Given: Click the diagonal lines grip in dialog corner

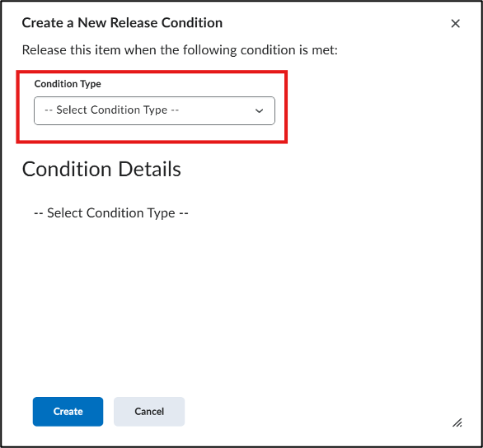Looking at the screenshot, I should (x=457, y=422).
